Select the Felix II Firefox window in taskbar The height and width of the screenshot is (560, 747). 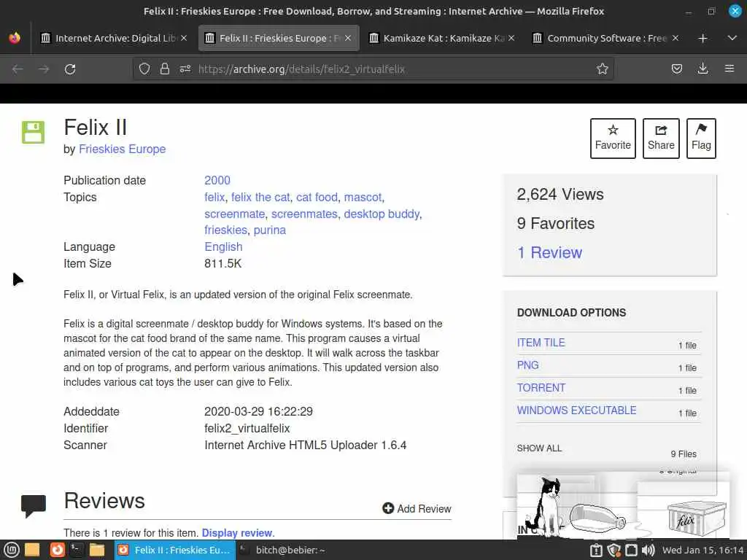(x=174, y=550)
